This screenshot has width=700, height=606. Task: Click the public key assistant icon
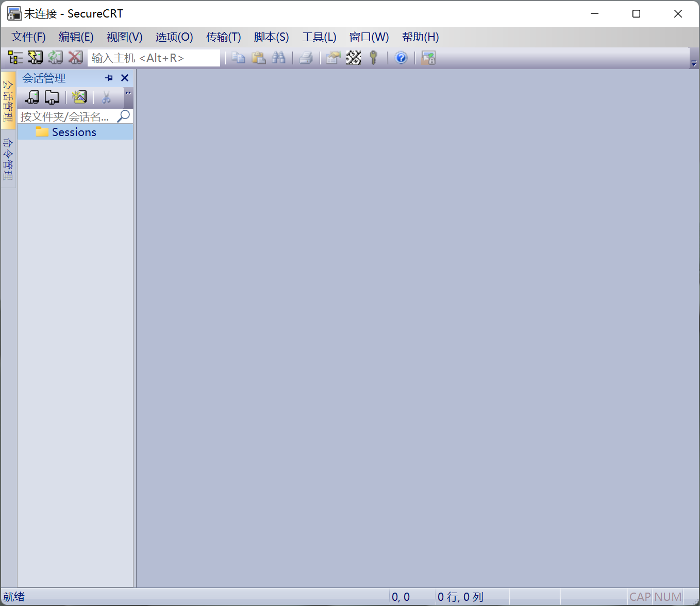[374, 58]
